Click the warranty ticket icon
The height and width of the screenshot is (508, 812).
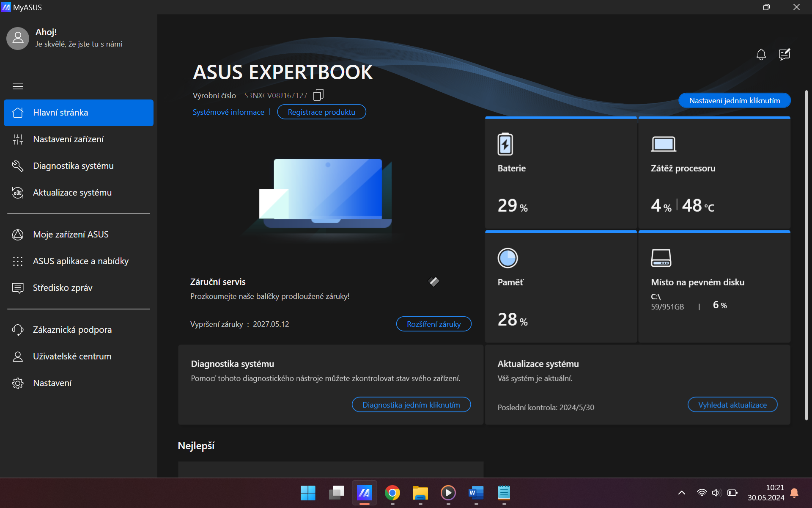(434, 282)
